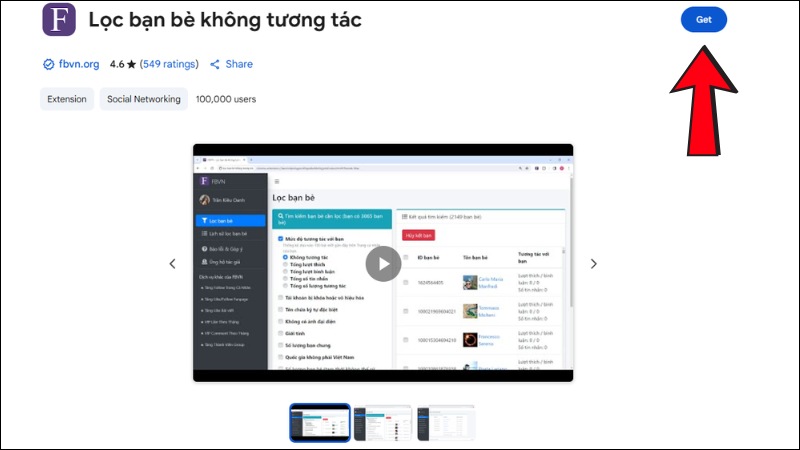800x450 pixels.
Task: Click the 4.6 star rating value
Action: 123,64
